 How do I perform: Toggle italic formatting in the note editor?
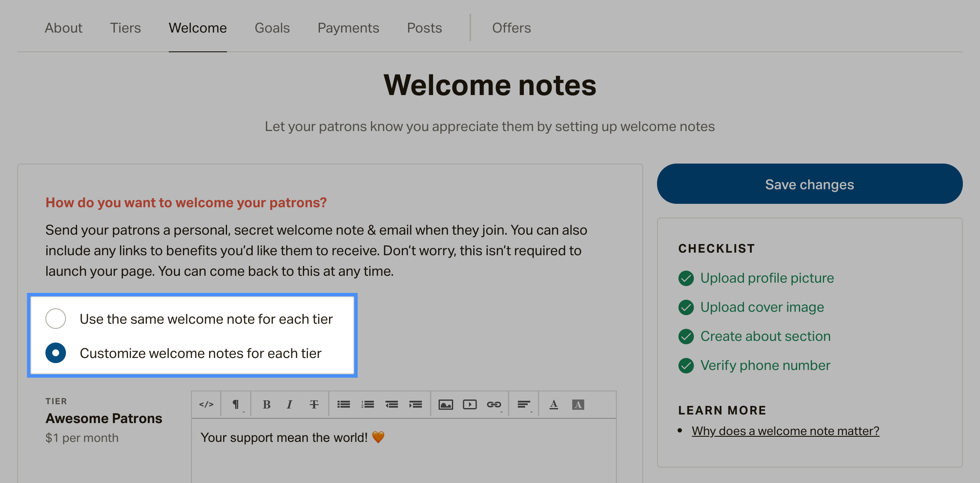[290, 404]
